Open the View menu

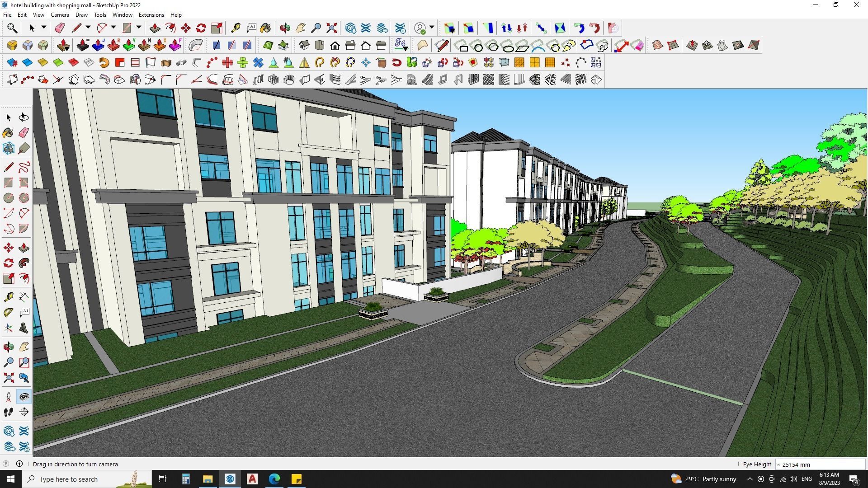pos(38,15)
